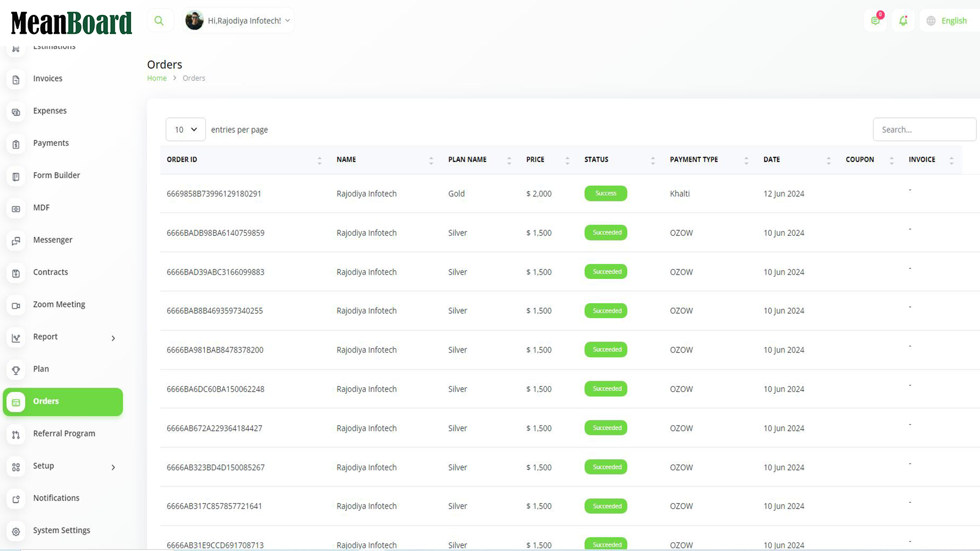Open Contracts from the sidebar
This screenshot has width=980, height=551.
point(51,272)
